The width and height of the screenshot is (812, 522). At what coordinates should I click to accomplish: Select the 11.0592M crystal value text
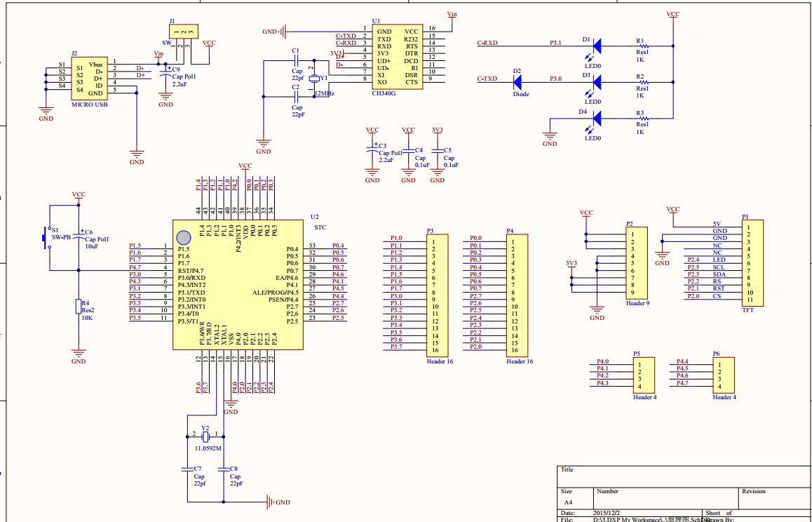click(208, 448)
